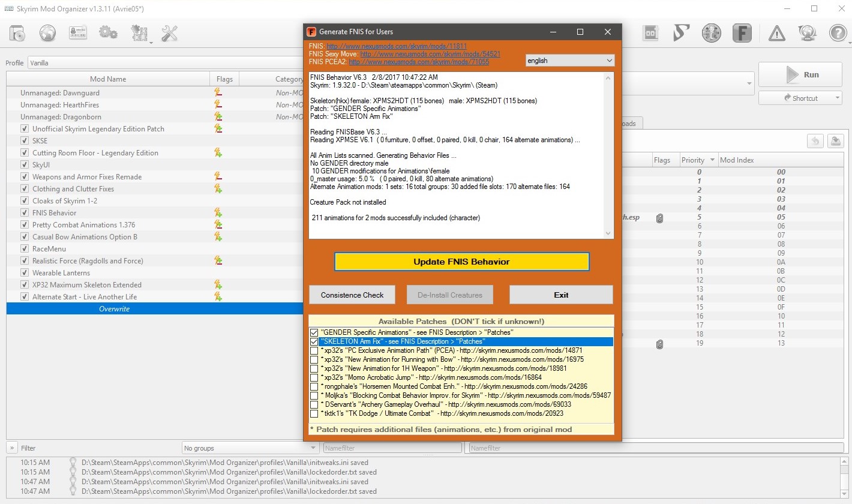Screen dimensions: 852x504
Task: Open the executable selection dropdown arrow
Action: point(748,83)
